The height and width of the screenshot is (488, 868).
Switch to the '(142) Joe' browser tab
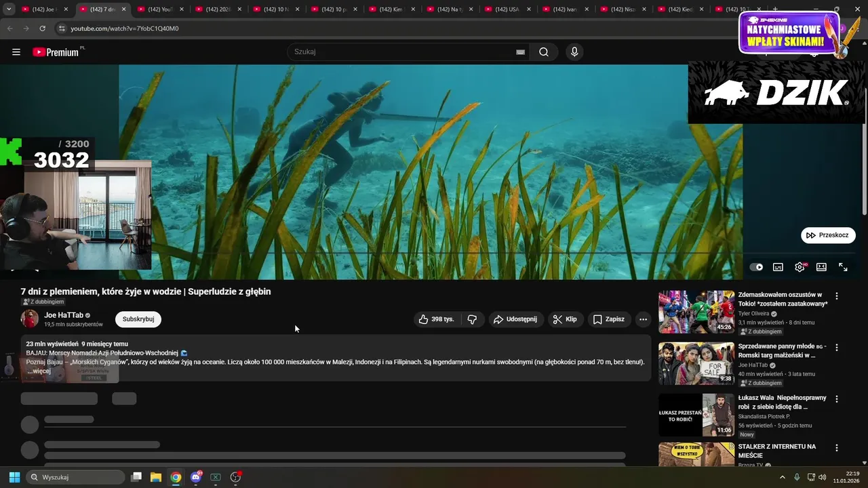[x=45, y=9]
